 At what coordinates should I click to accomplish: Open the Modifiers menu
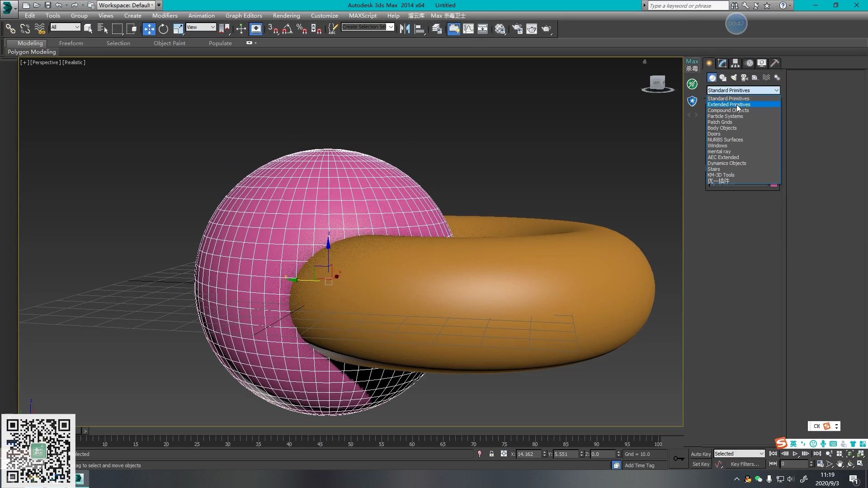point(165,15)
